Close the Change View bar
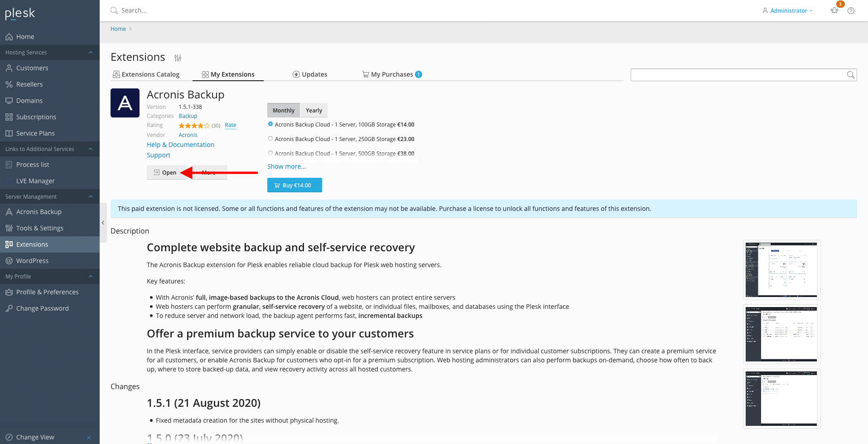 click(89, 438)
